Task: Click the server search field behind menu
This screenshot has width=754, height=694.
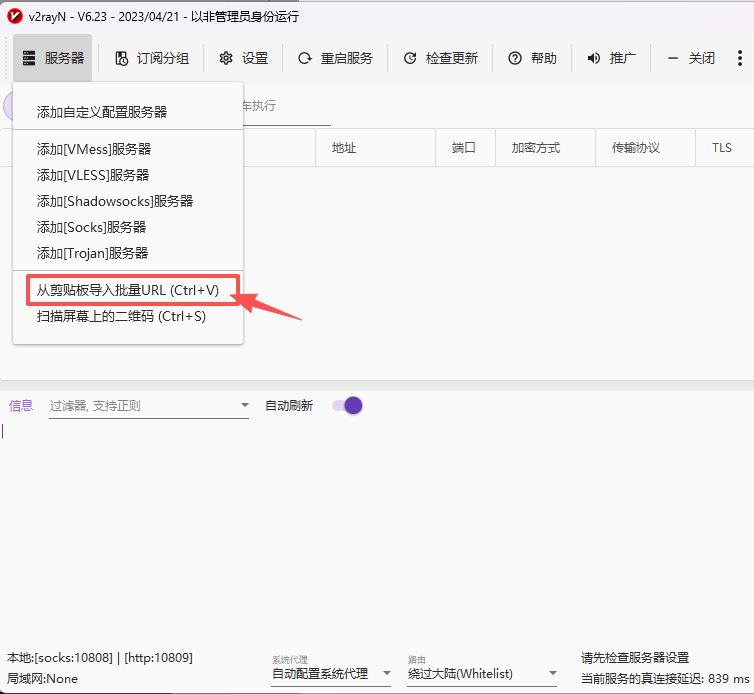Action: [x=287, y=107]
